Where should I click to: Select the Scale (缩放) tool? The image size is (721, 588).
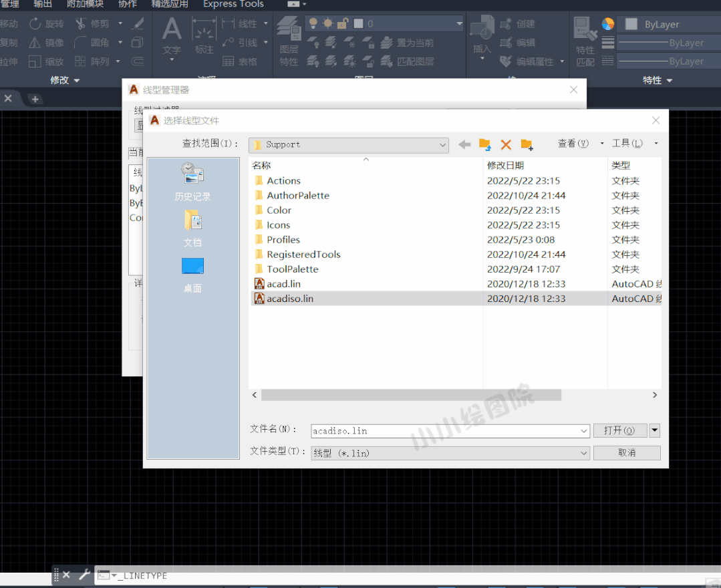coord(46,61)
